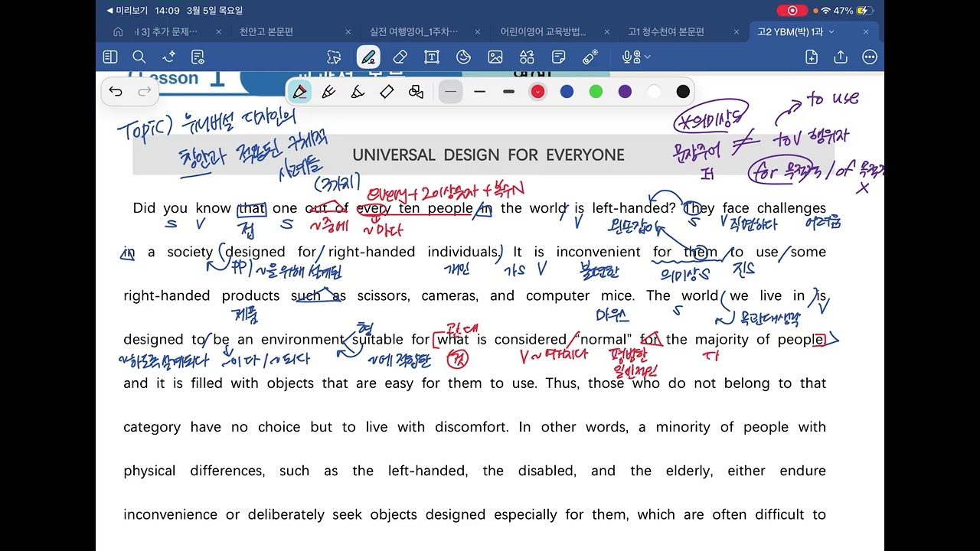Choose the brush pen style
Viewport: 980px width, 551px height.
[x=358, y=92]
